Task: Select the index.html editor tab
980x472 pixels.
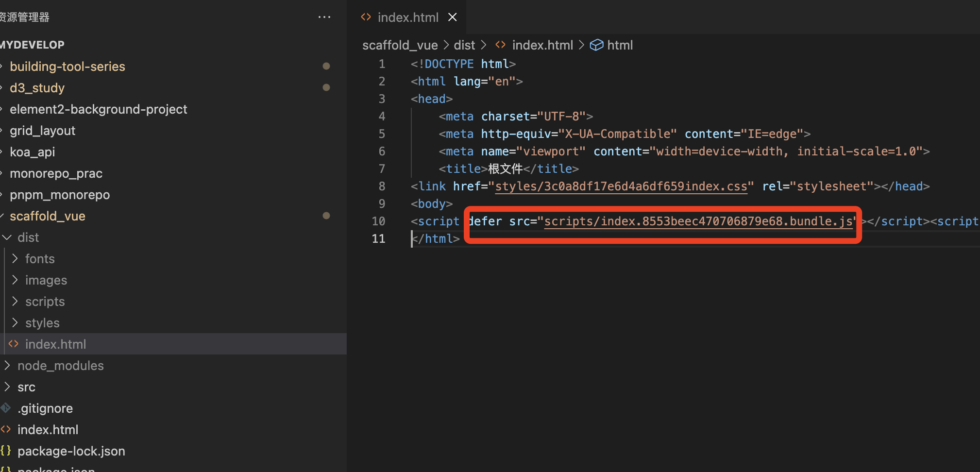Action: [x=407, y=17]
